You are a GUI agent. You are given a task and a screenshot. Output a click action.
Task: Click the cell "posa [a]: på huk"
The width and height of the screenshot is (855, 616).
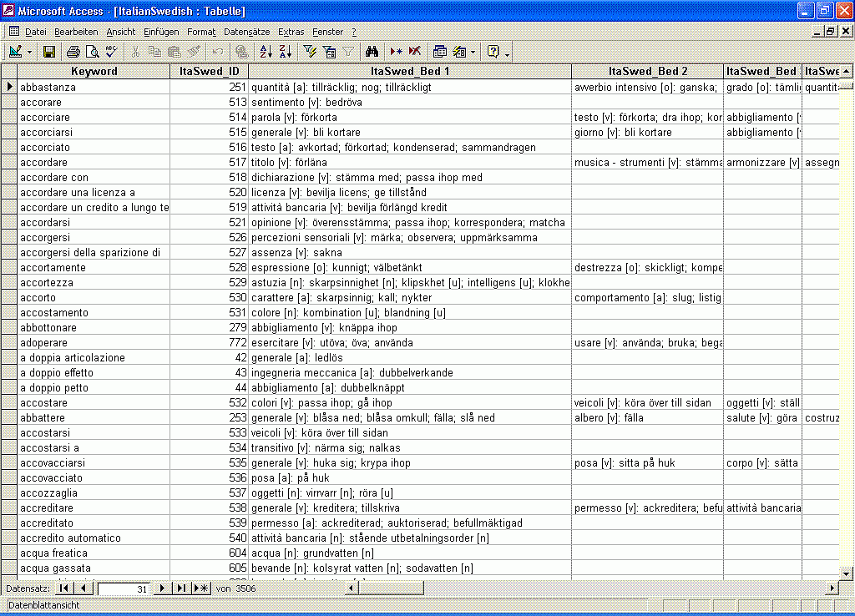tap(410, 477)
